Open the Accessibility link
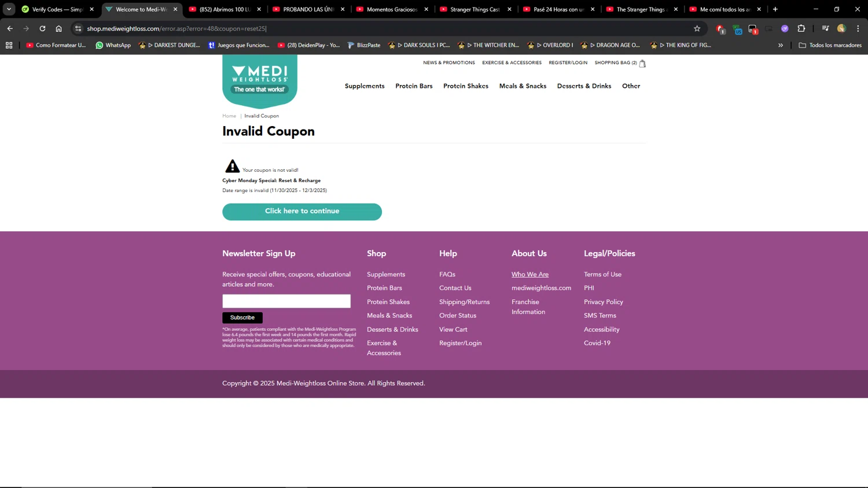 (602, 330)
